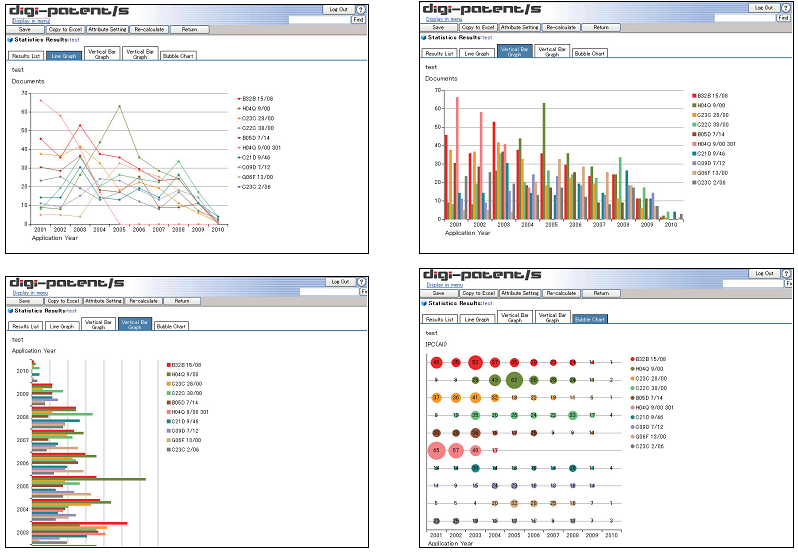Click Log Out in vertical bar graph window
The width and height of the screenshot is (798, 553).
tap(764, 8)
